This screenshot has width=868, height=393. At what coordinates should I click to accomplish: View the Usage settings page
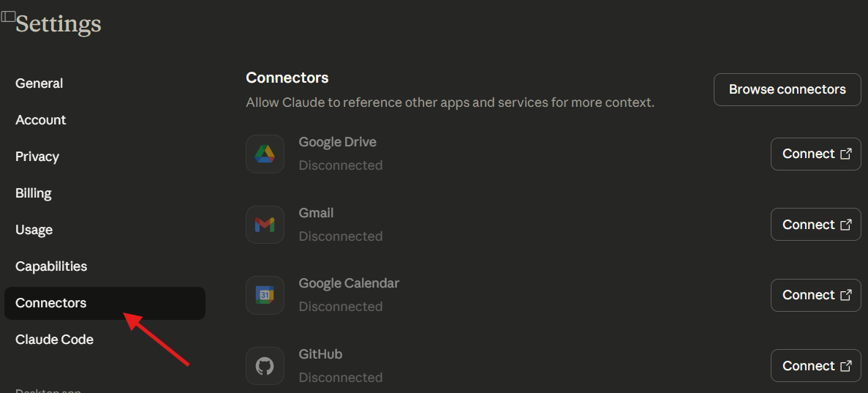[x=34, y=230]
